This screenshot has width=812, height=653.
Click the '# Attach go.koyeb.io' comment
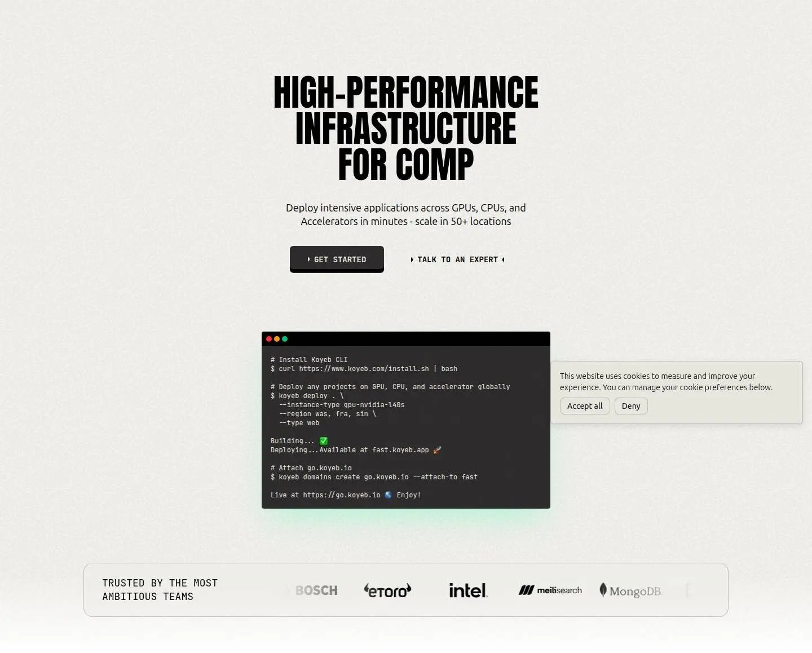[311, 468]
